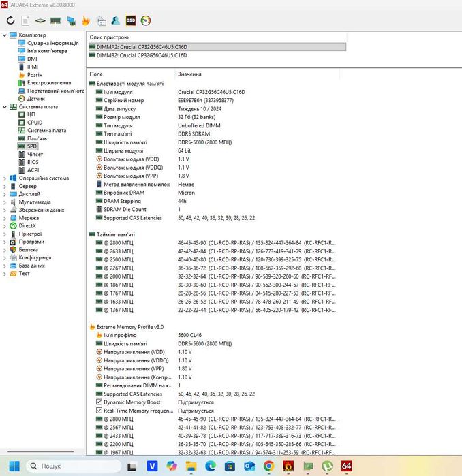Launch Microsoft Edge from the taskbar
462x476 pixels.
pyautogui.click(x=210, y=466)
